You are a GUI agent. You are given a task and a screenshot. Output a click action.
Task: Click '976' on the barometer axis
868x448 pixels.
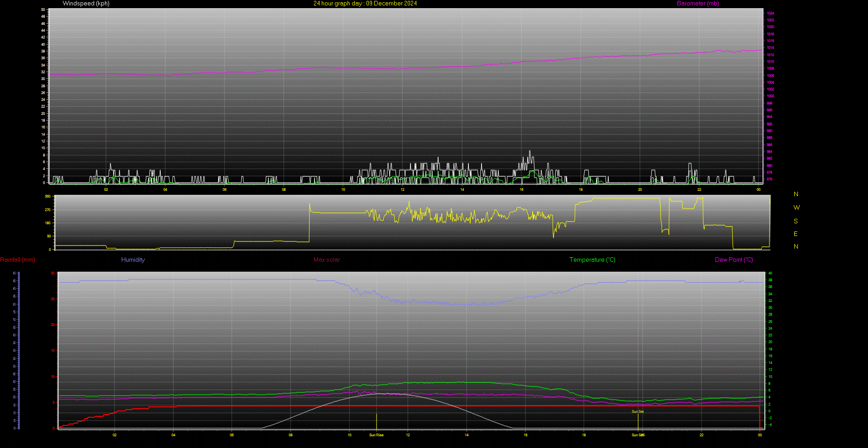coord(769,179)
